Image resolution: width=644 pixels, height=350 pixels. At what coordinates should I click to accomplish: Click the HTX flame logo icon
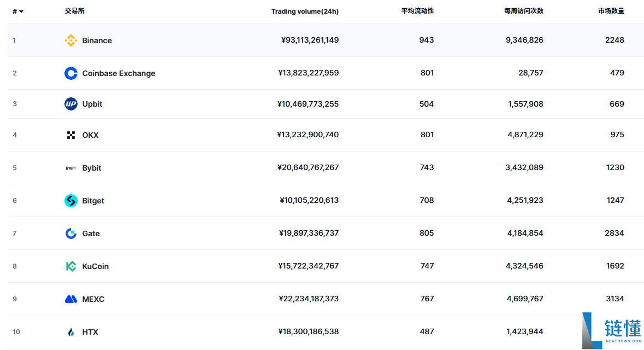click(70, 332)
